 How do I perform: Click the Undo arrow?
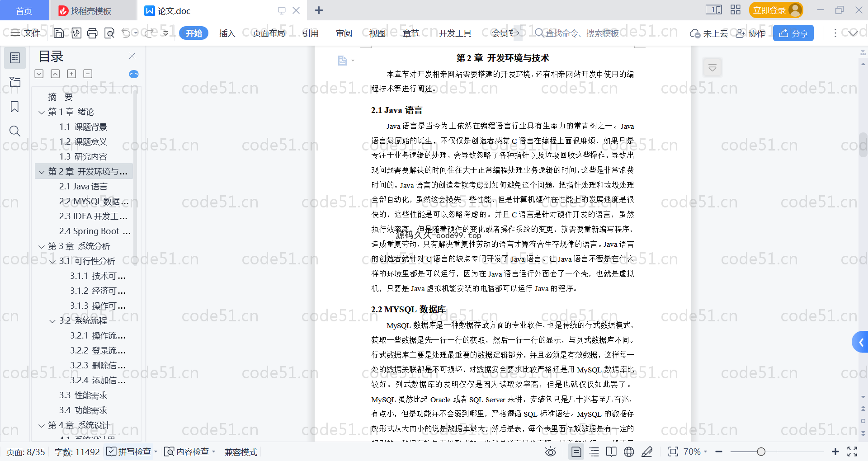(x=126, y=33)
